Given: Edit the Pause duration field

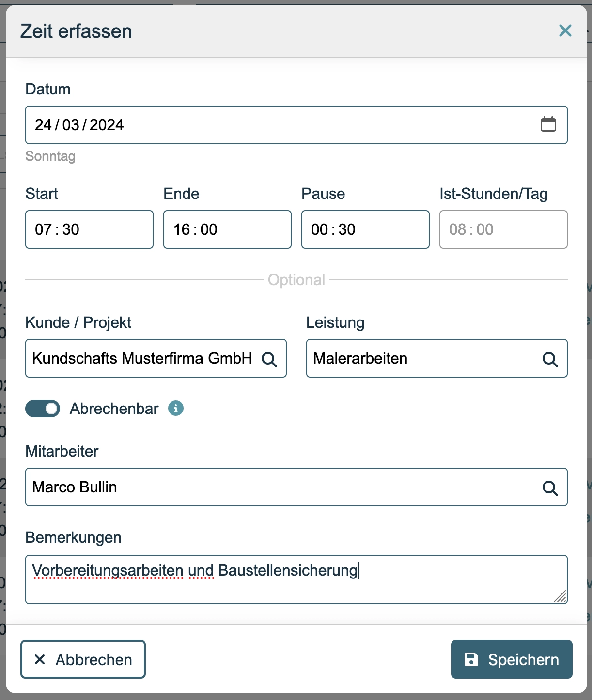Looking at the screenshot, I should coord(365,229).
